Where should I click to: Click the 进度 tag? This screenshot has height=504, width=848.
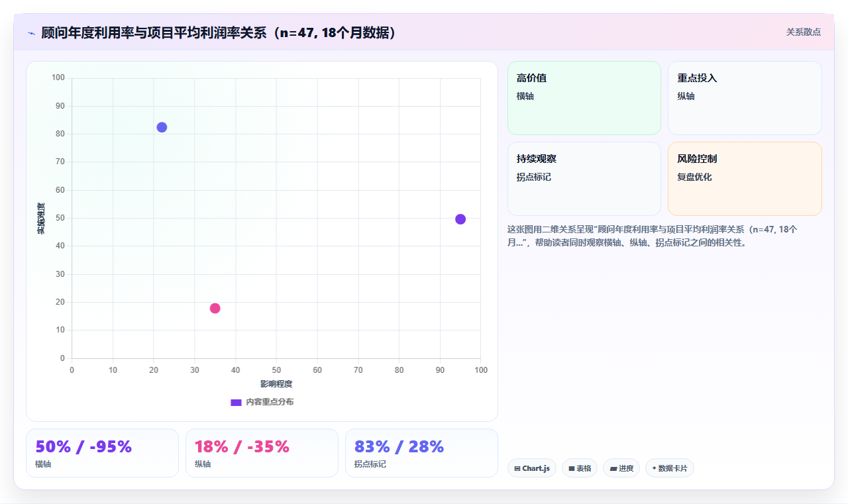[x=621, y=468]
